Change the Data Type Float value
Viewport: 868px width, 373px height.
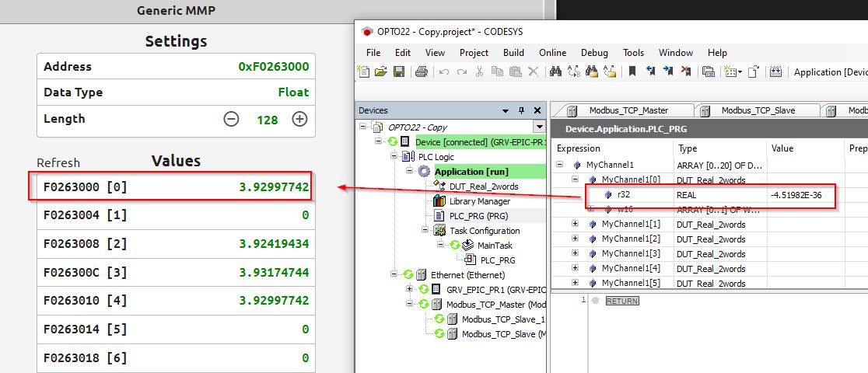pos(293,92)
